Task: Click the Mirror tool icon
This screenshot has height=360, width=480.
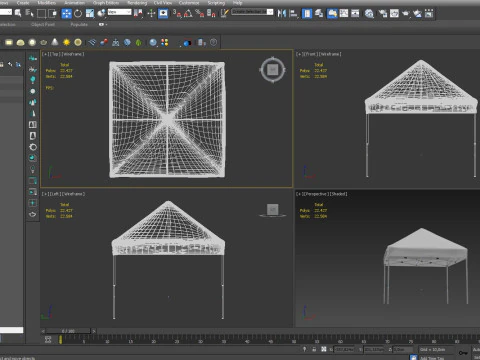Action: click(282, 13)
